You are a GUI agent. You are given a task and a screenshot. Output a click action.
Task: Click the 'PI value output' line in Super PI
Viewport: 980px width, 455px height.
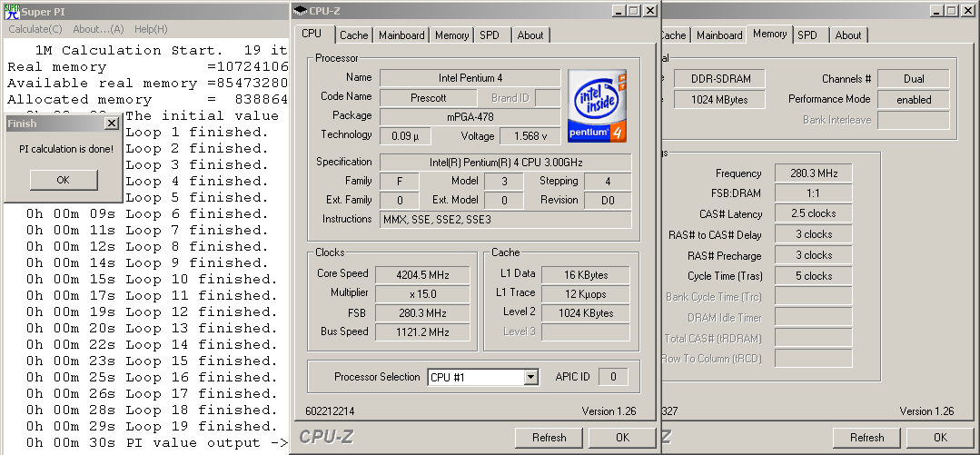coord(157,442)
